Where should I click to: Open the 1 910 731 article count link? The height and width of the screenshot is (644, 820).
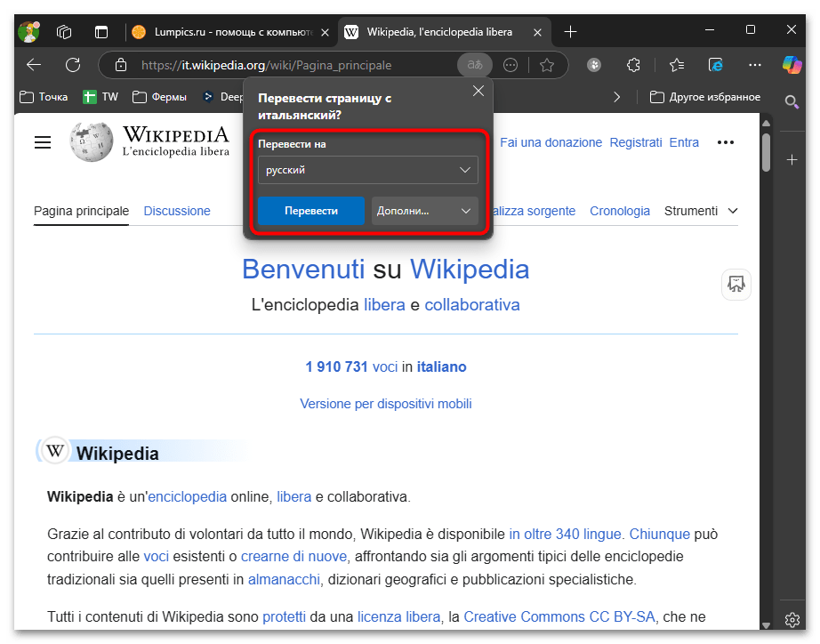point(336,366)
